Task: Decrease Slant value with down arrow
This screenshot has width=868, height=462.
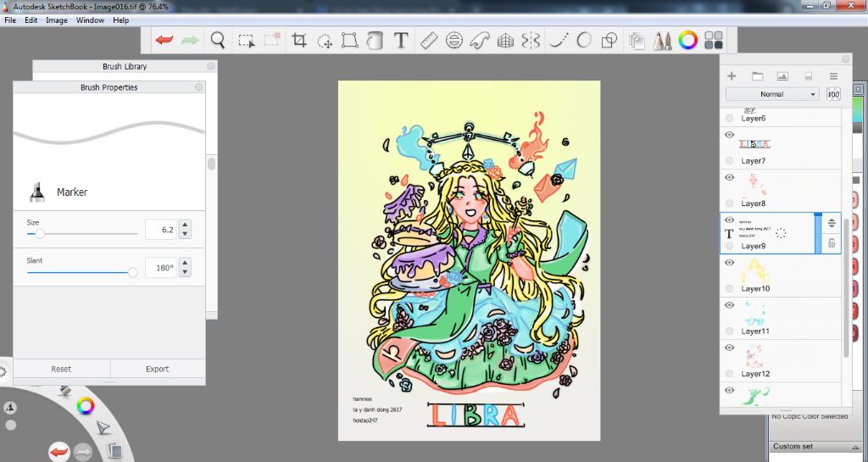Action: coord(185,272)
